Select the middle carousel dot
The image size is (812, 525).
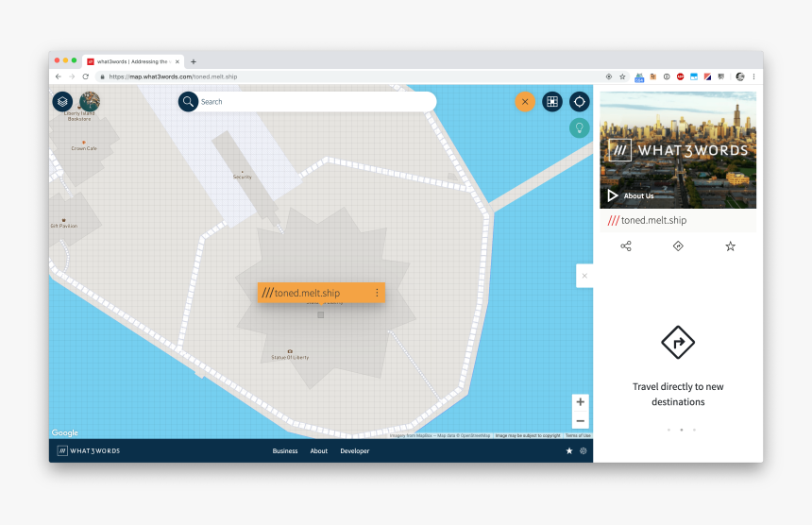pyautogui.click(x=682, y=430)
